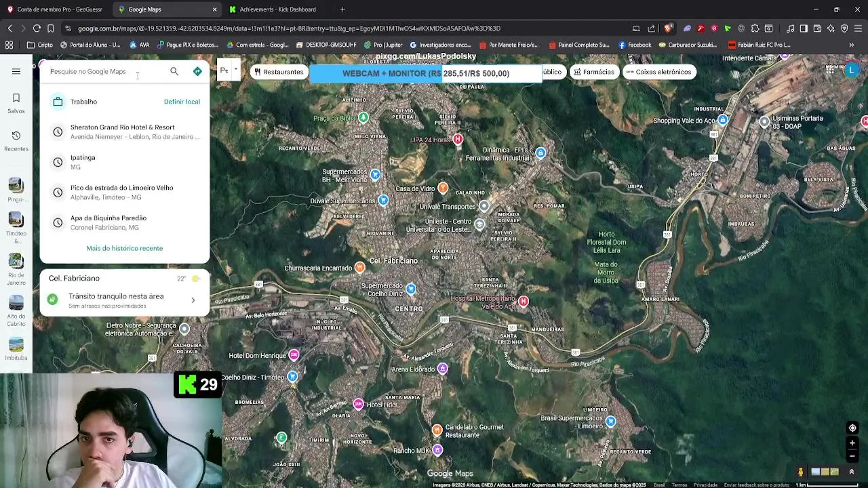Click the browser address bar URL

(x=289, y=28)
